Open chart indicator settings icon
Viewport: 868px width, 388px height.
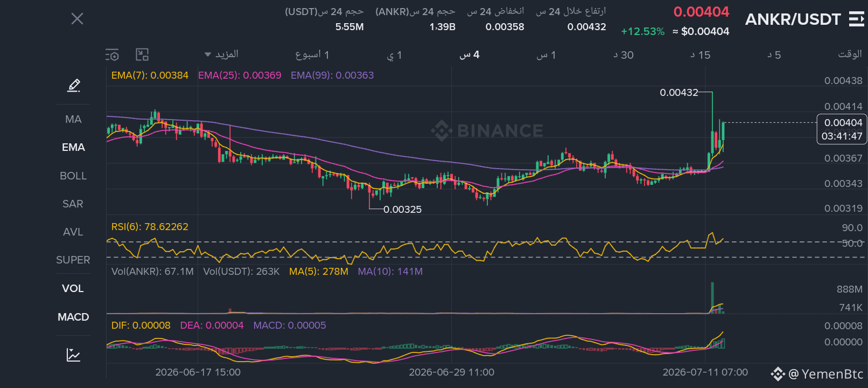(112, 54)
